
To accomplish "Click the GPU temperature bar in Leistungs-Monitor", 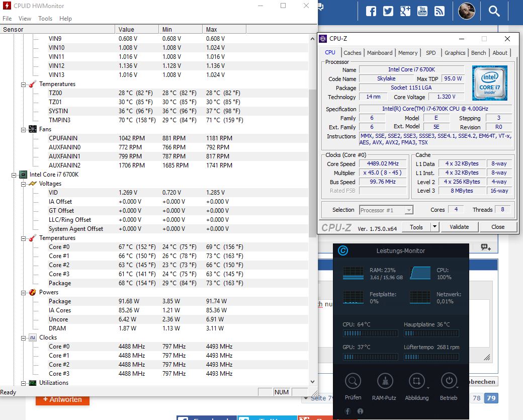I will point(371,357).
